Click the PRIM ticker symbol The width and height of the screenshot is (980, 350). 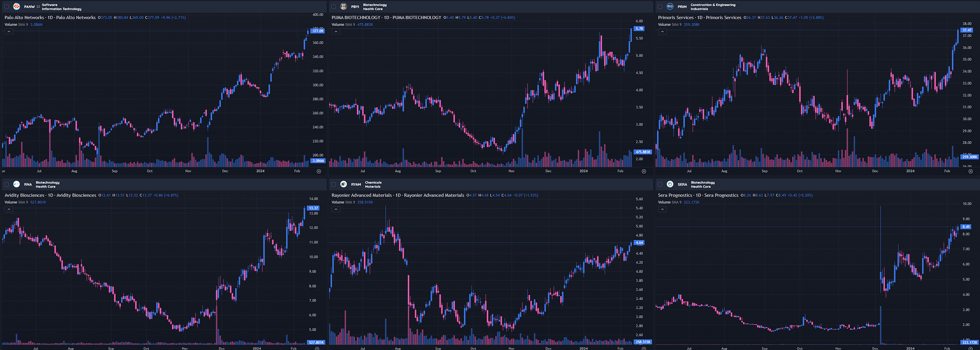coord(682,7)
